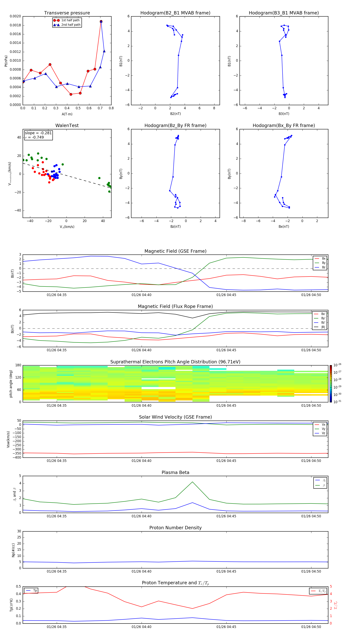This screenshot has width=351, height=644.
Task: Click the green β peak in Plasma Beta
Action: 192,482
